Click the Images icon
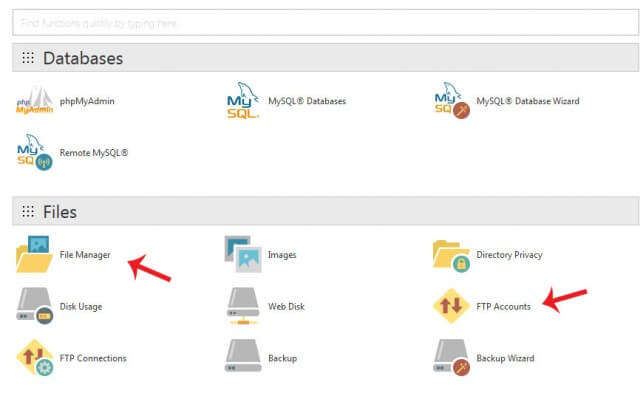The width and height of the screenshot is (640, 399). pos(243,254)
